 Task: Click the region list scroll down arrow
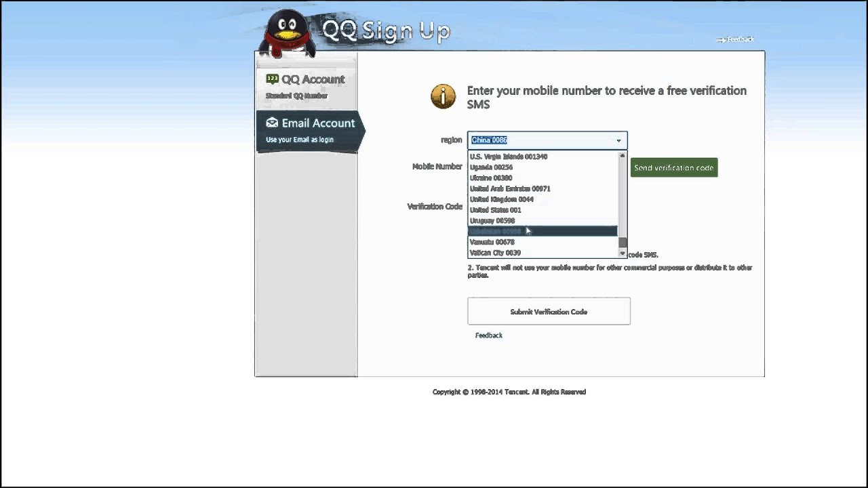(623, 253)
